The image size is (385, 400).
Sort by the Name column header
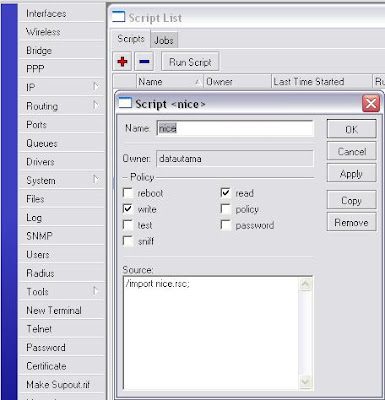(170, 81)
